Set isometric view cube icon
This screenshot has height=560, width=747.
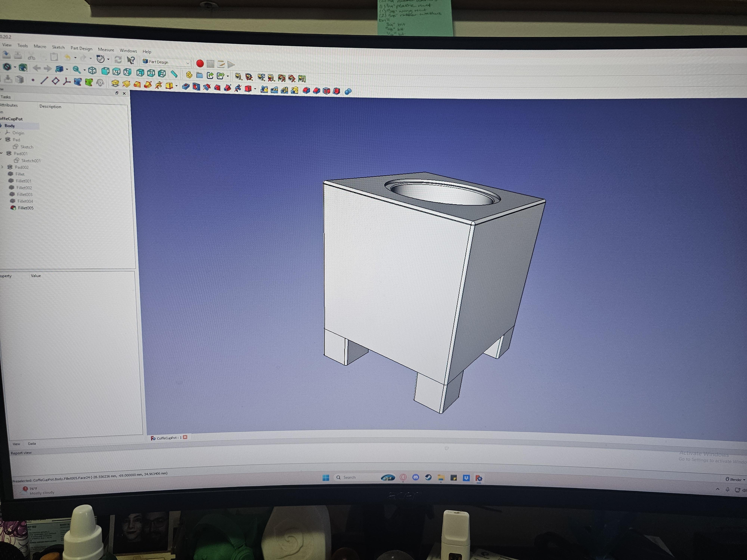coord(92,70)
